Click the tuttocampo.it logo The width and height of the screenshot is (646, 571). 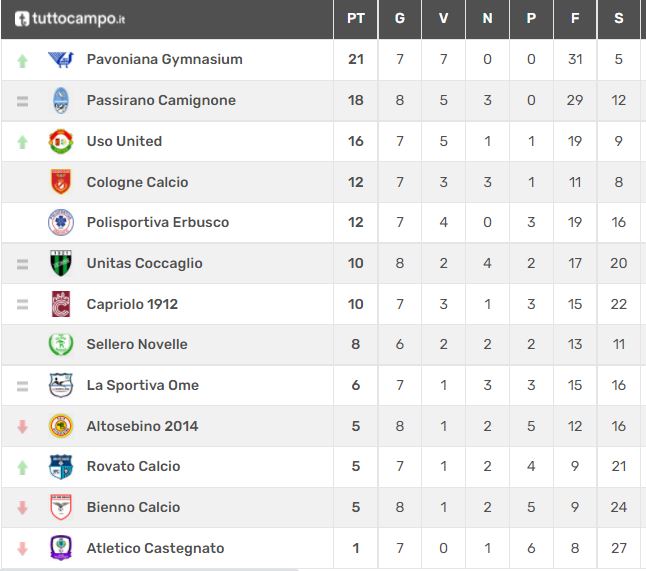pos(70,19)
